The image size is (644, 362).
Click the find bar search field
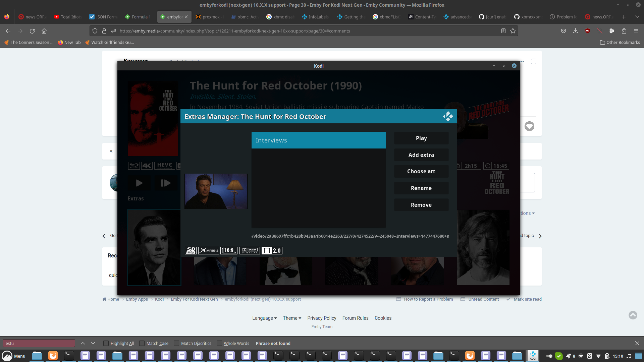point(39,343)
